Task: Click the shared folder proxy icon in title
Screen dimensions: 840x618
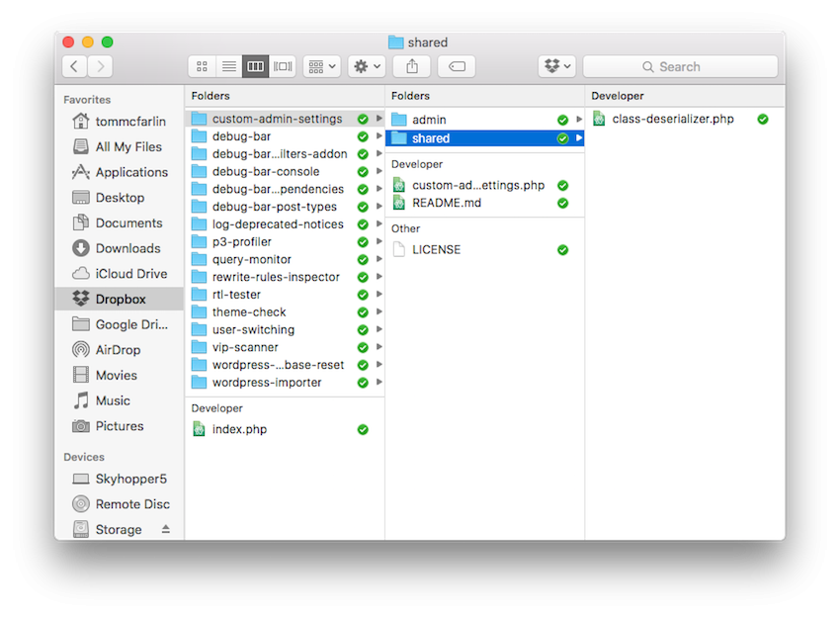Action: pyautogui.click(x=396, y=42)
